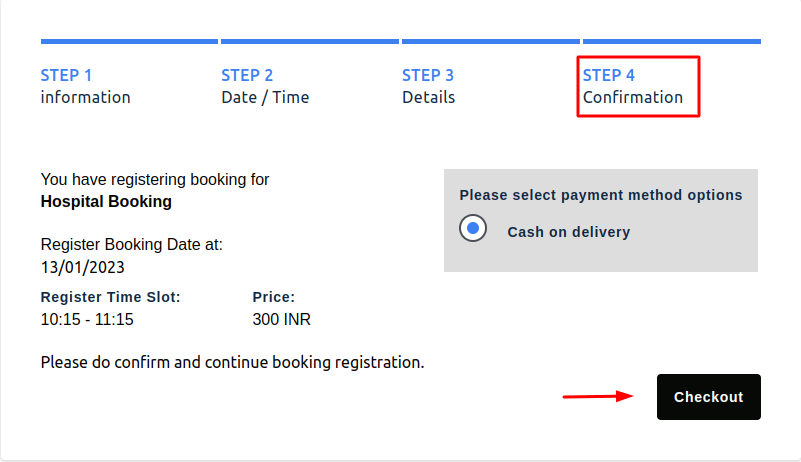
Task: Click the Checkout button
Action: (708, 397)
